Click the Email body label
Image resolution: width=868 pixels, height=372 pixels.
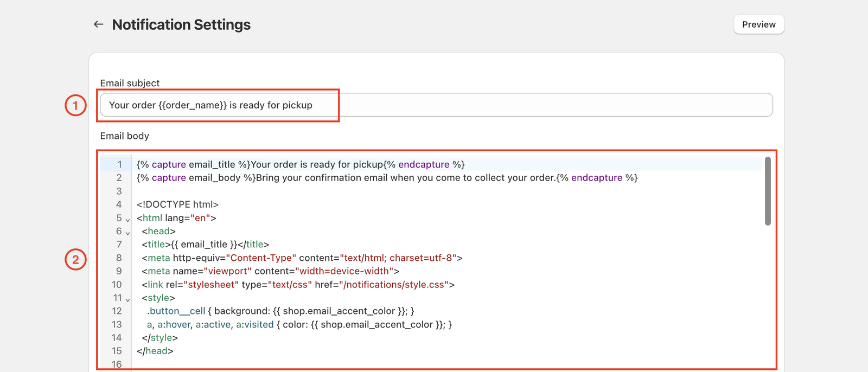(x=125, y=136)
